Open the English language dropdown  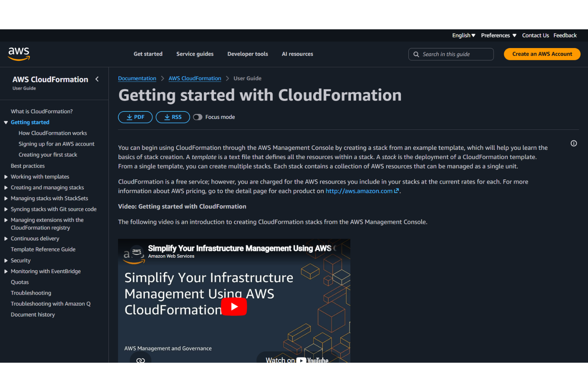click(464, 35)
